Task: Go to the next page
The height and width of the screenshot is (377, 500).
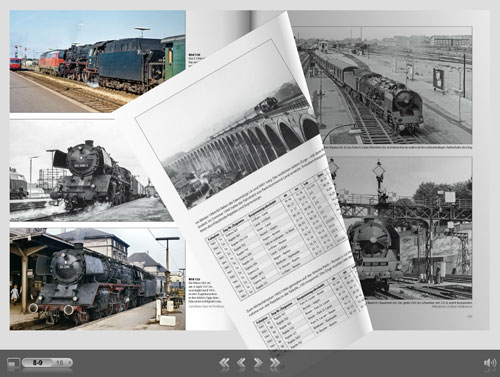Action: pyautogui.click(x=258, y=362)
